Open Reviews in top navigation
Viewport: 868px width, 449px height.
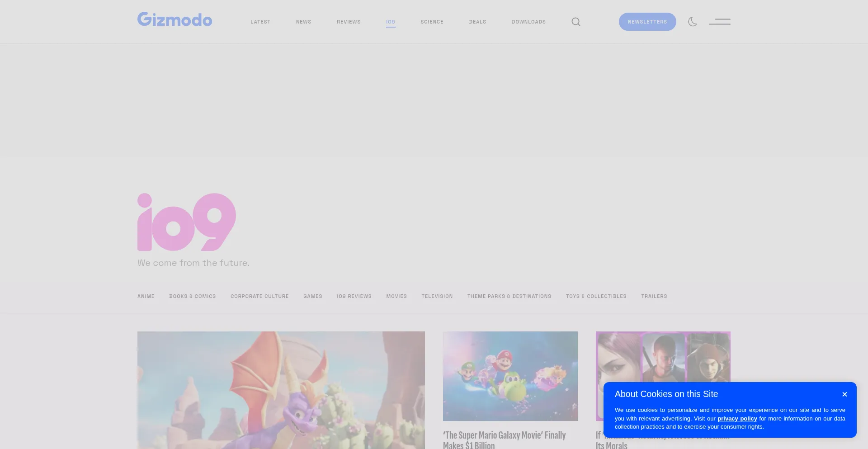coord(349,22)
